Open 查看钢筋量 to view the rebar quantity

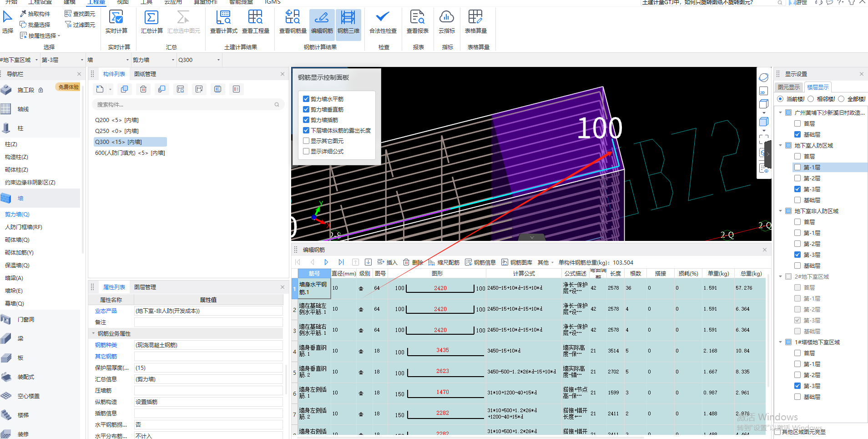pos(293,22)
